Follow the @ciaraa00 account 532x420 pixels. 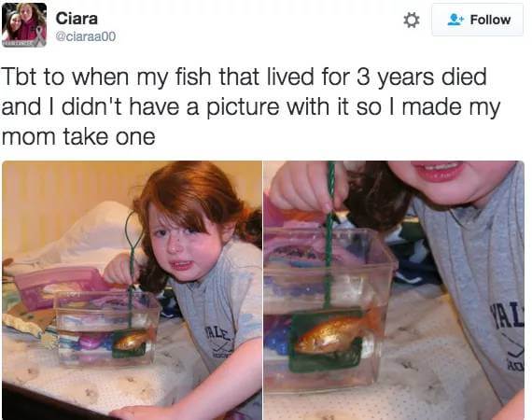coord(477,20)
